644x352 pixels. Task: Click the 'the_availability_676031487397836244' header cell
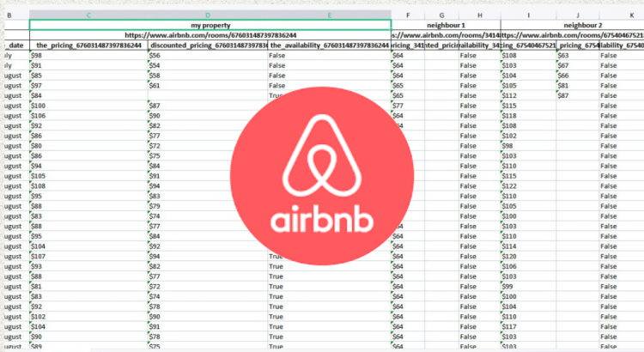330,46
